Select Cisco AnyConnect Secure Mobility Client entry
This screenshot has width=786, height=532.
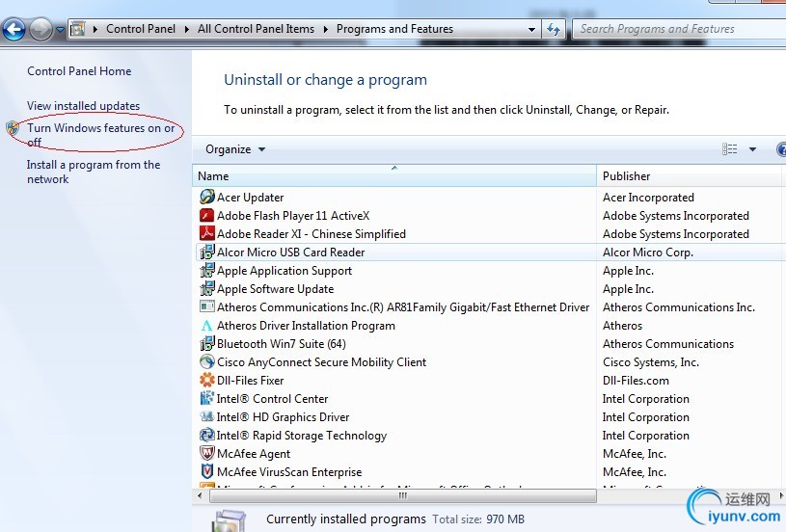click(x=321, y=362)
